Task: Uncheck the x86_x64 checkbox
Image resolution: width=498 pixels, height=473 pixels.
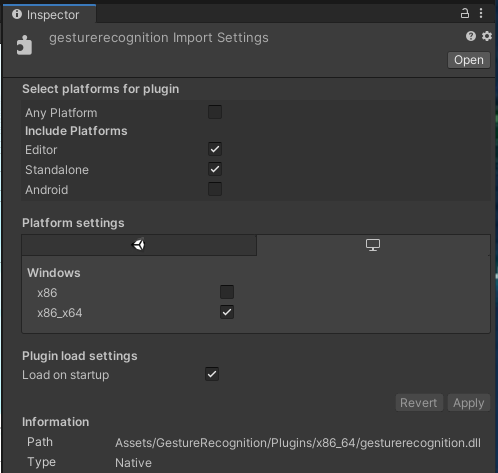Action: 227,312
